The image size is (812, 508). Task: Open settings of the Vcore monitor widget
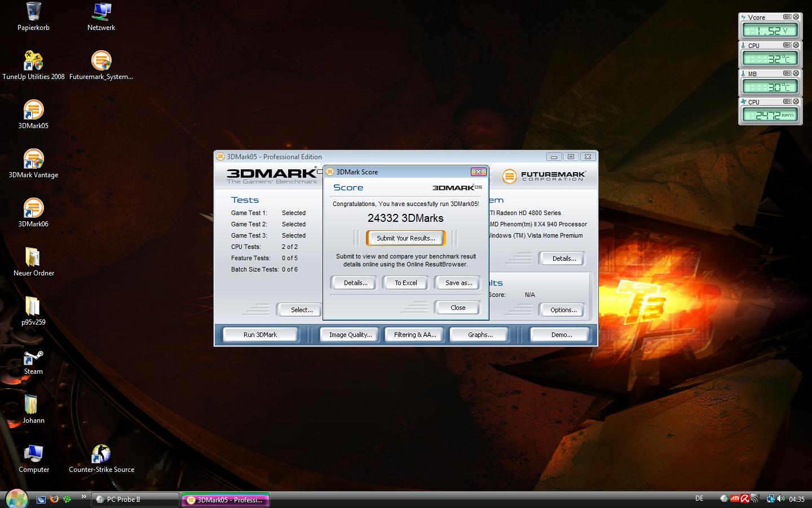click(787, 17)
